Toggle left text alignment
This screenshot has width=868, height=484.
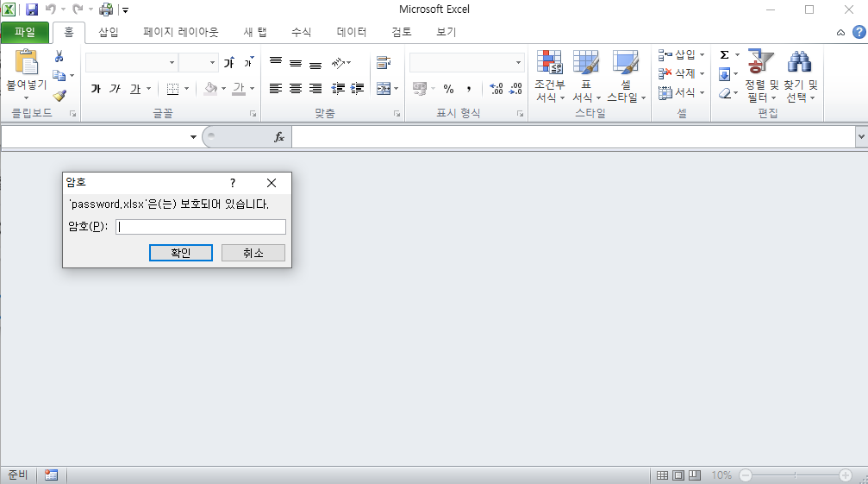[276, 89]
